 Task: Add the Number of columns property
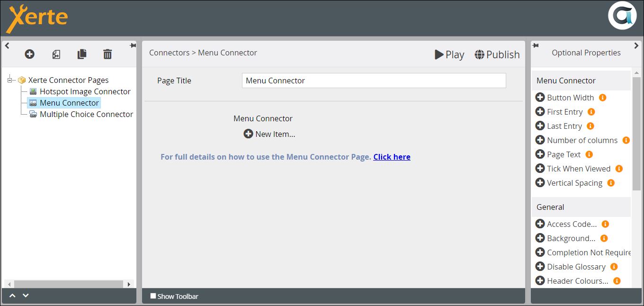[540, 140]
